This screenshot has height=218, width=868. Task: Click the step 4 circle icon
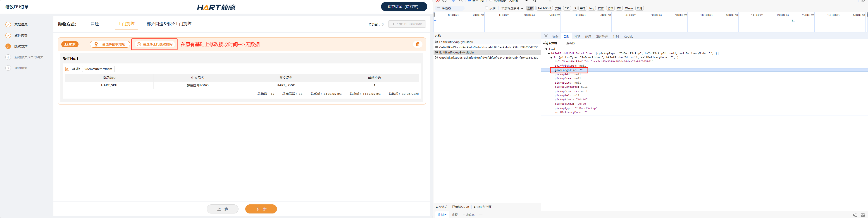(8, 57)
